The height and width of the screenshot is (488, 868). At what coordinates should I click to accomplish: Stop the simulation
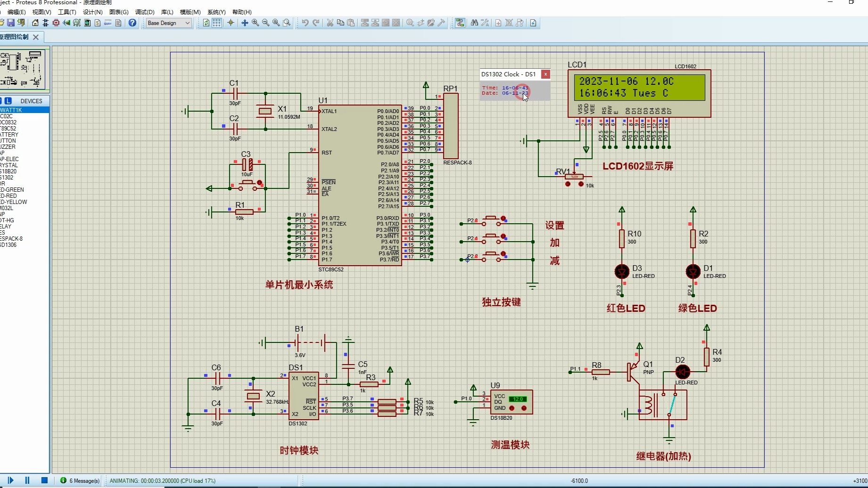click(x=44, y=480)
